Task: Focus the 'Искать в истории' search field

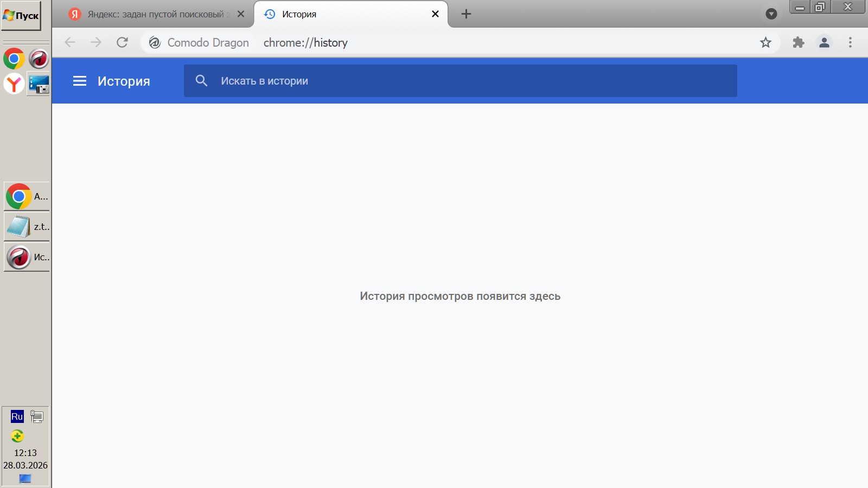Action: click(460, 81)
